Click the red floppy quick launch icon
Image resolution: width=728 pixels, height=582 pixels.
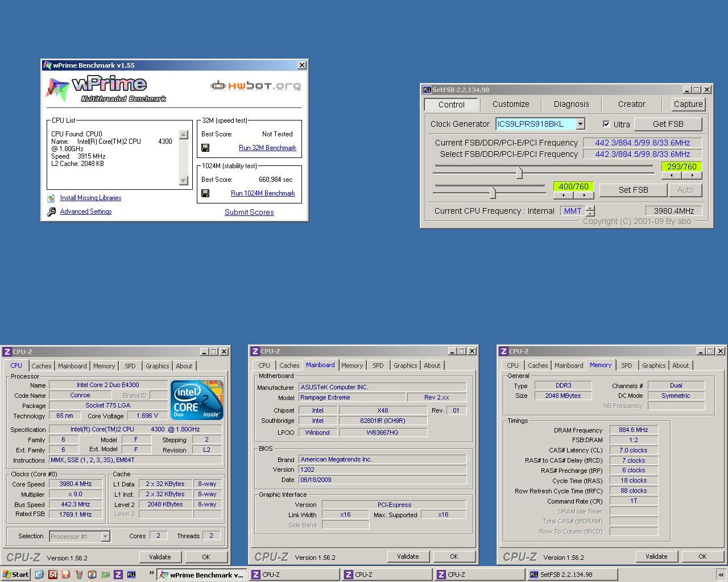[66, 575]
